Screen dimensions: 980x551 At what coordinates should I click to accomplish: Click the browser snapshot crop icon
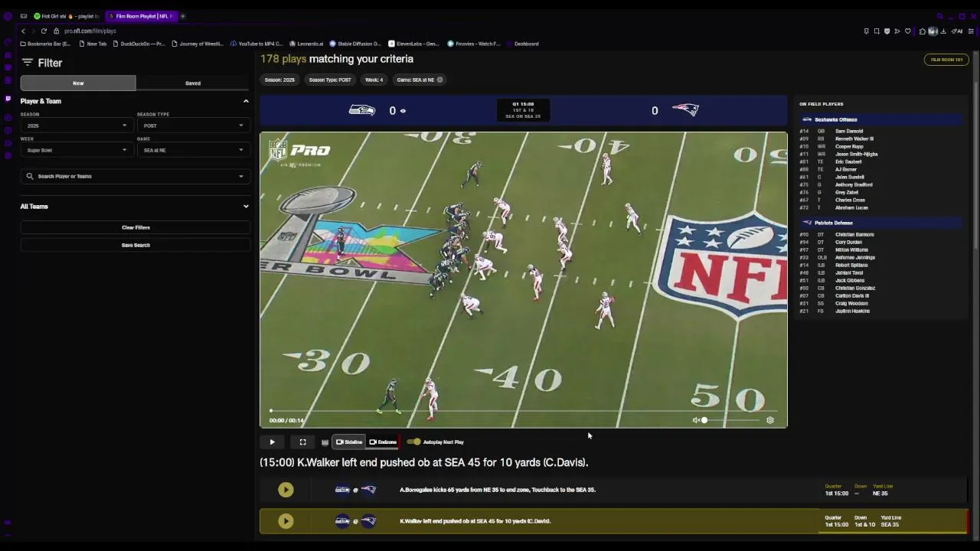877,31
